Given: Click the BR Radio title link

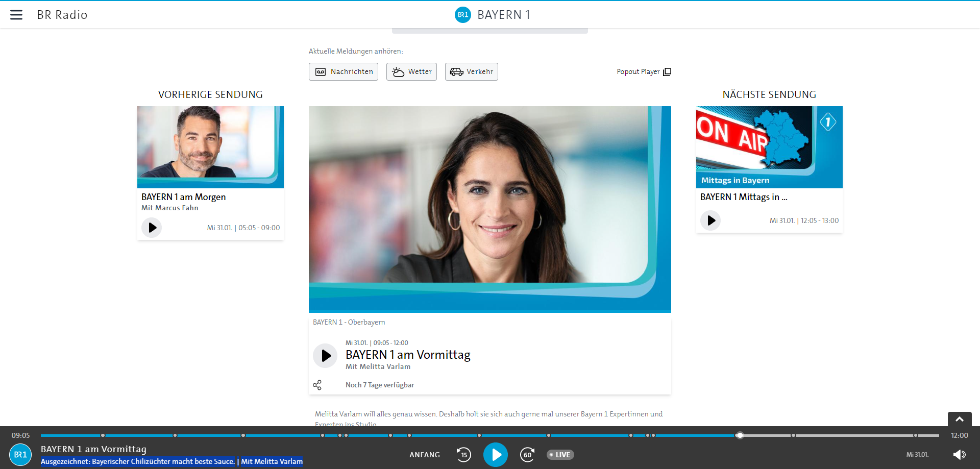Looking at the screenshot, I should tap(62, 15).
